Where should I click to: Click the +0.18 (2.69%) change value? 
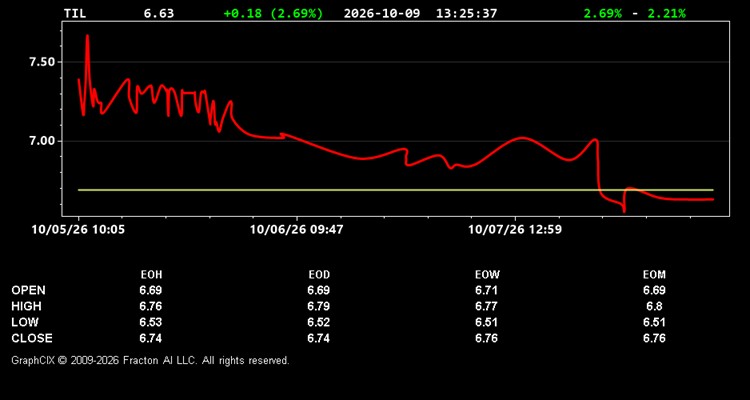pos(273,13)
